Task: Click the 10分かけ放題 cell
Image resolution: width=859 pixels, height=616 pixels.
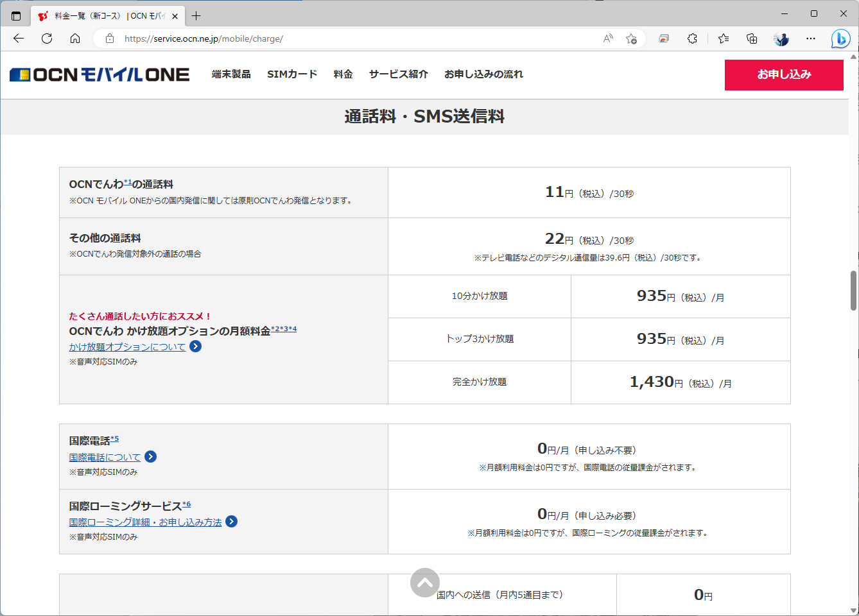Action: point(480,296)
